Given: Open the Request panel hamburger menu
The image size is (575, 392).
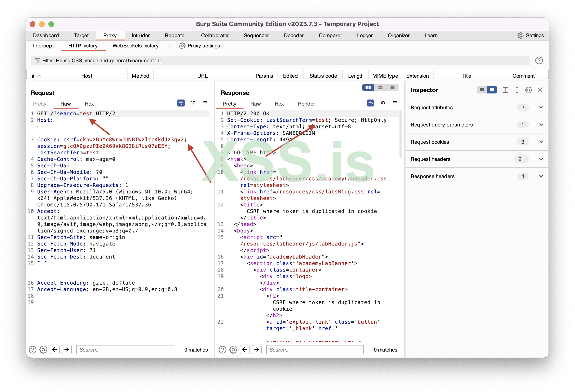Looking at the screenshot, I should pyautogui.click(x=205, y=103).
